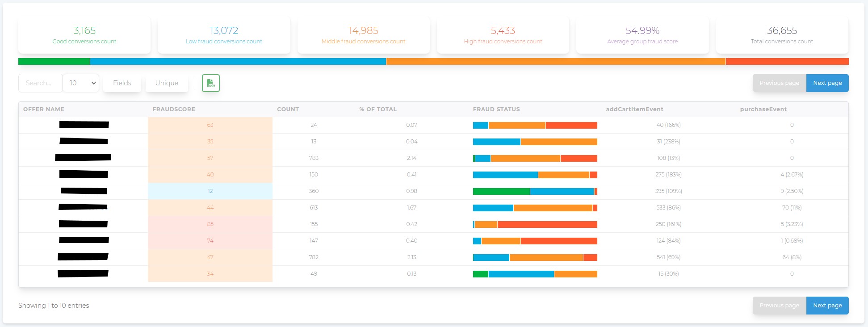Select the High fraud conversions count card
This screenshot has height=327, width=868.
click(x=503, y=35)
